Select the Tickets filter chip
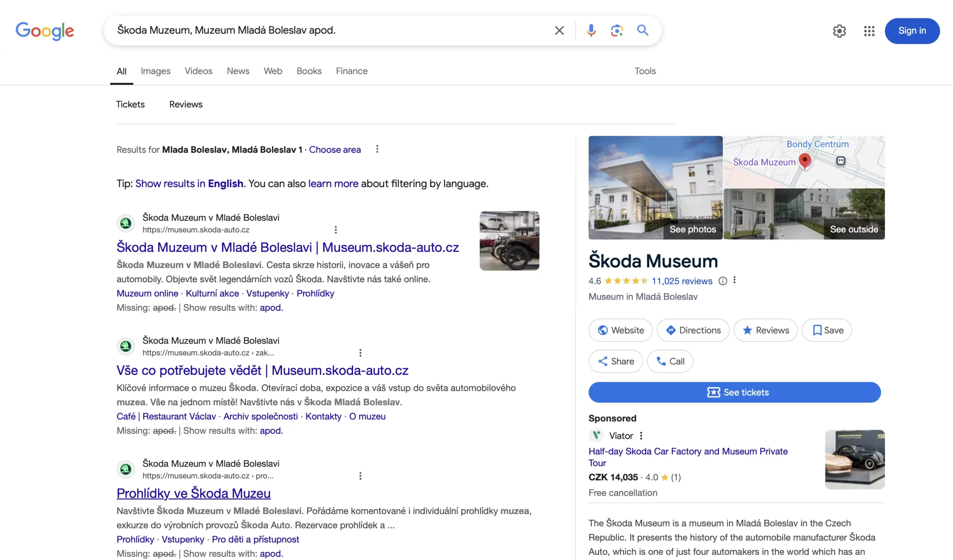 coord(130,104)
